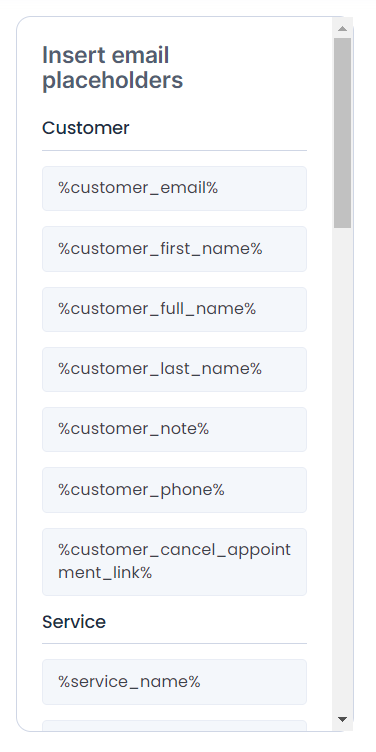Click the Customer section heading
This screenshot has height=752, width=376.
[x=86, y=128]
